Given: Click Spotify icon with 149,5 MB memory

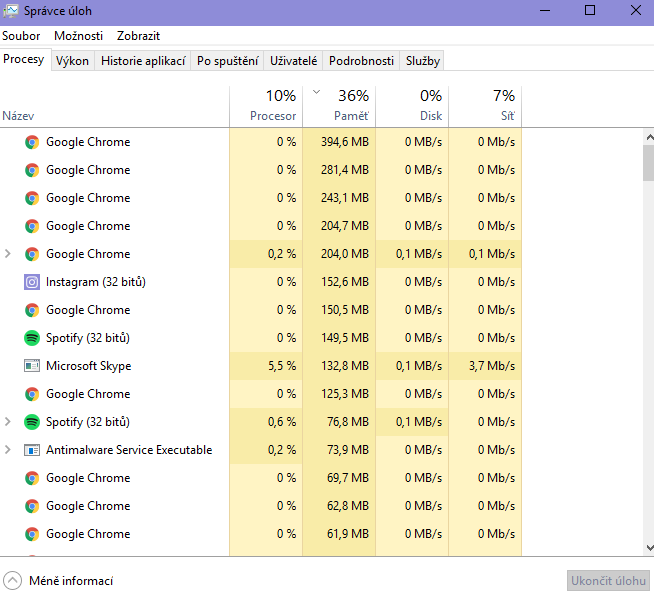Looking at the screenshot, I should click(32, 338).
